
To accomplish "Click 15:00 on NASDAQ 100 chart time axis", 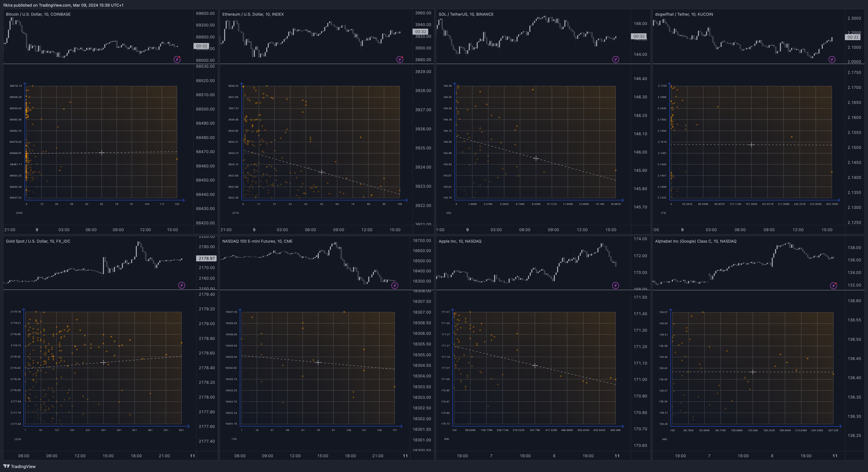I will point(322,455).
